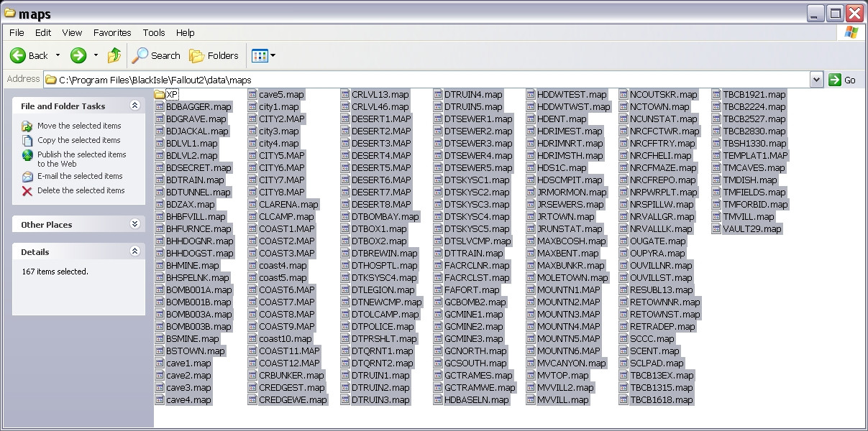Click the NCOUTSKR.map file icon
Viewport: 868px width, 431px height.
click(624, 95)
